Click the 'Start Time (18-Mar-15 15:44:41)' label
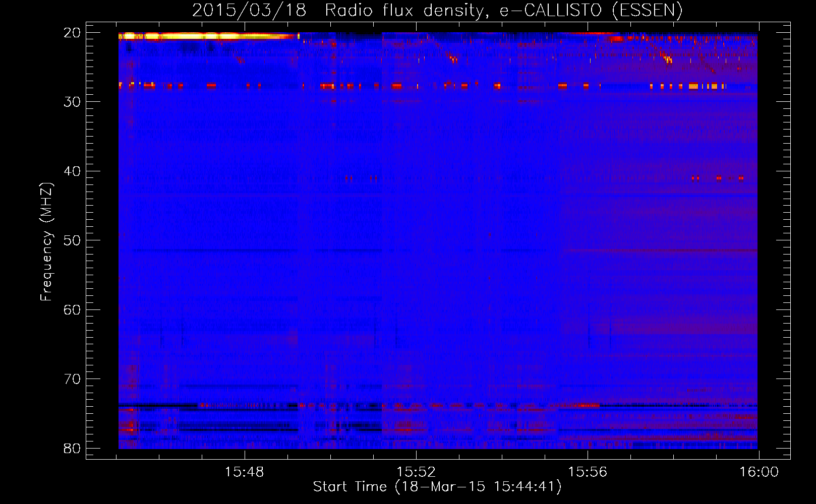Viewport: 816px width, 504px height. pos(437,487)
